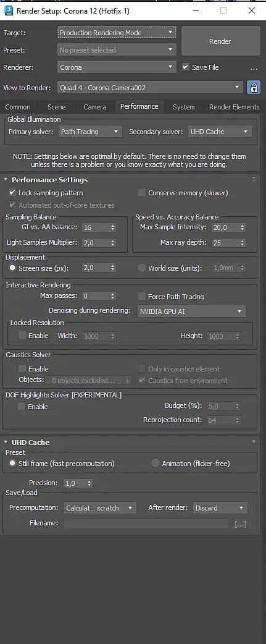Click the Render button
This screenshot has width=266, height=644.
(220, 41)
